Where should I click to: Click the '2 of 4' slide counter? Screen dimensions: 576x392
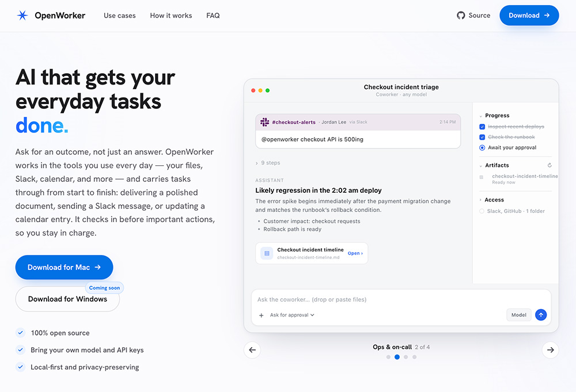422,347
